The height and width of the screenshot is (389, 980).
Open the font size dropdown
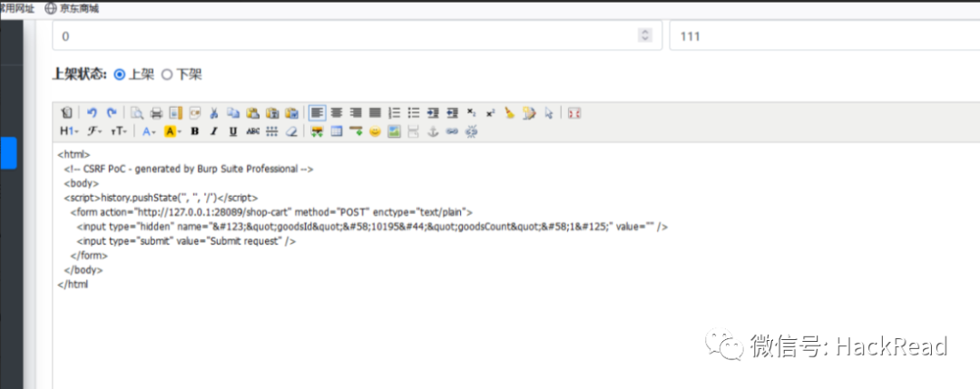[x=119, y=131]
